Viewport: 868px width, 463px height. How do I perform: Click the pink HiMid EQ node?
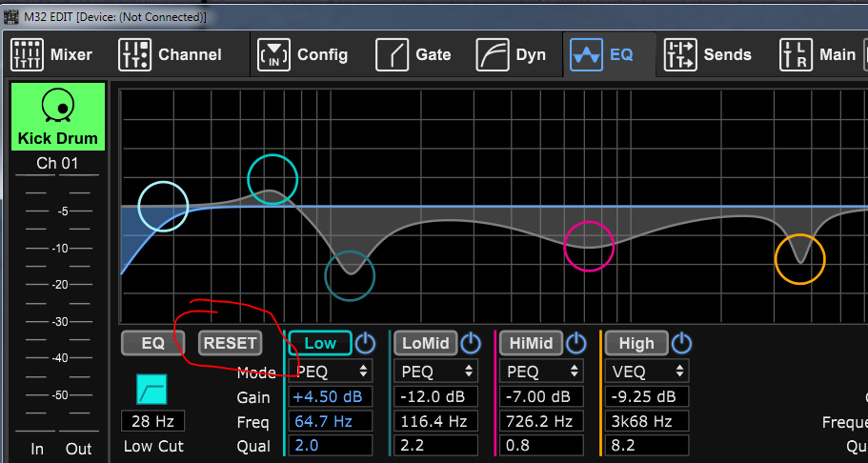click(589, 246)
